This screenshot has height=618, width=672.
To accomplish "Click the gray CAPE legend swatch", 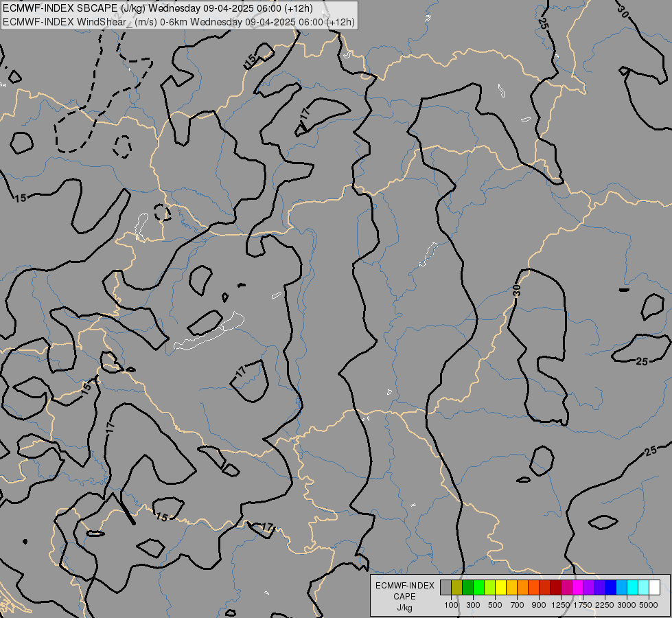I will point(445,587).
